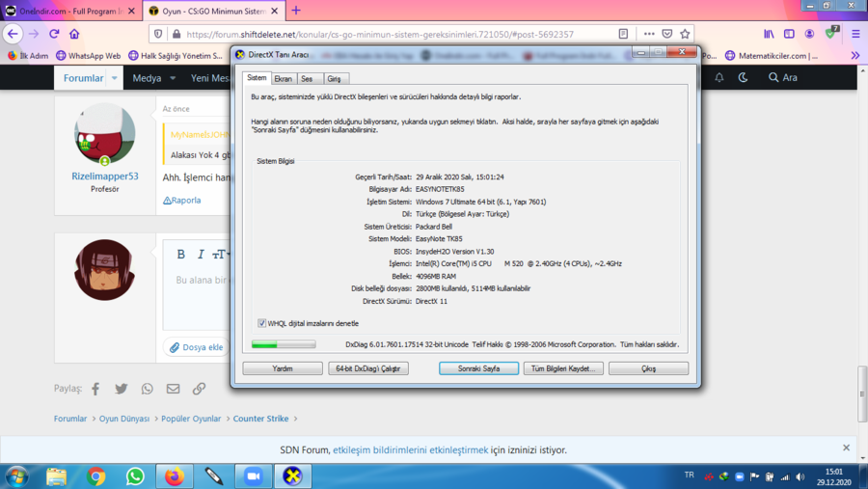Open the Pocket save icon

pos(667,34)
